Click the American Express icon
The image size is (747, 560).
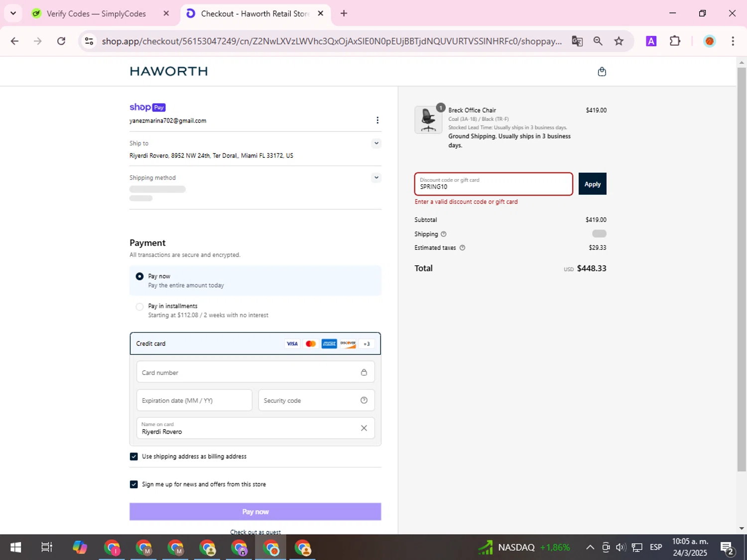click(329, 343)
